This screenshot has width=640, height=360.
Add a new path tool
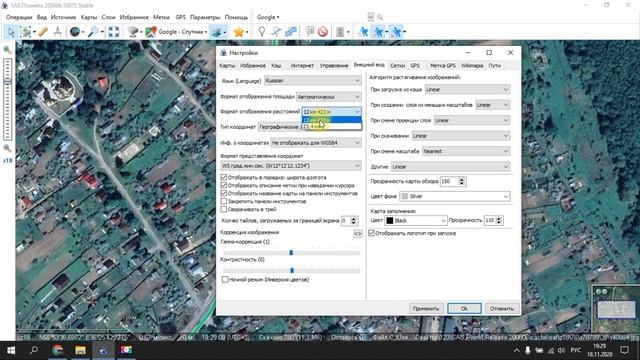coord(276,32)
